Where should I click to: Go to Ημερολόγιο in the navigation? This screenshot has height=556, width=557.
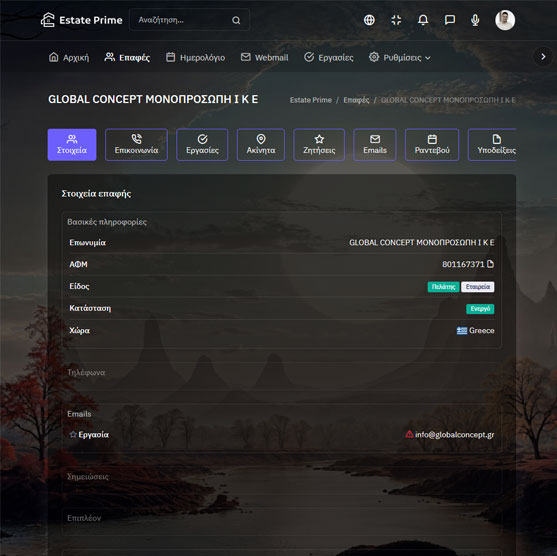click(196, 57)
